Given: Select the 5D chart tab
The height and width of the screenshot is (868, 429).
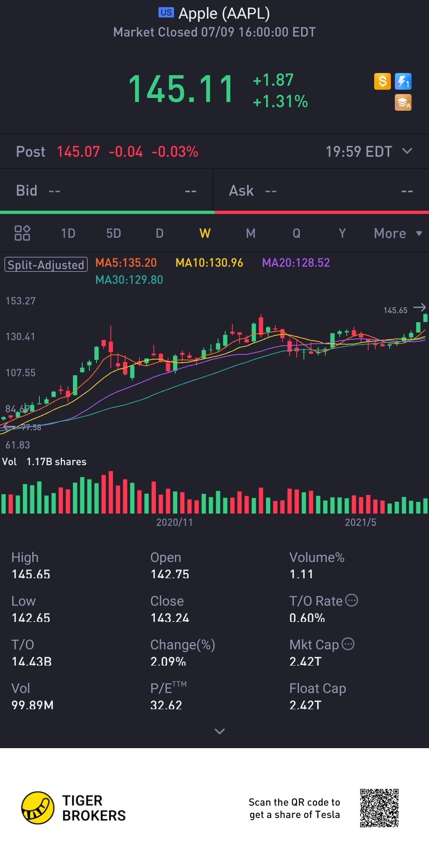Looking at the screenshot, I should 114,233.
